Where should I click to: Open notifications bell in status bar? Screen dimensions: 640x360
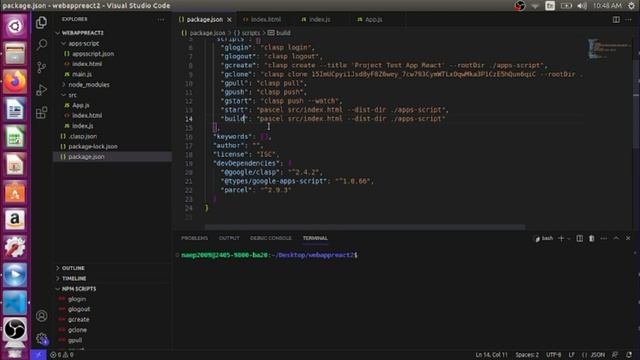click(x=629, y=355)
